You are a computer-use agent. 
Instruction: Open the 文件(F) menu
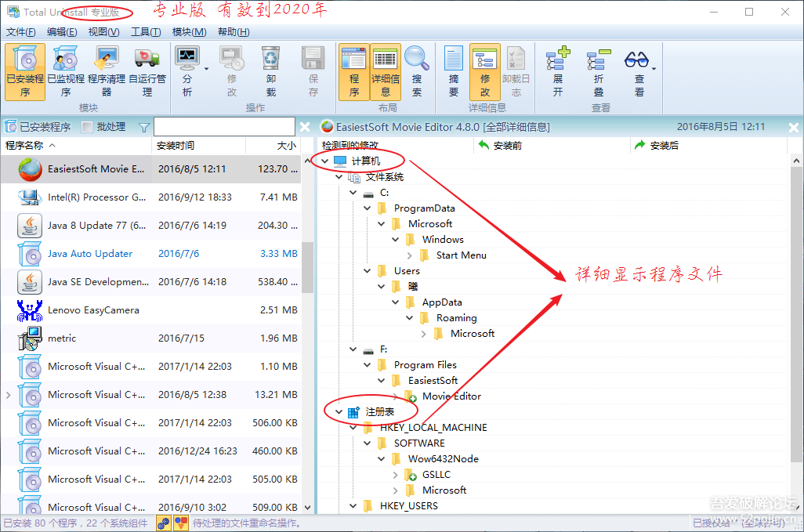tap(21, 32)
